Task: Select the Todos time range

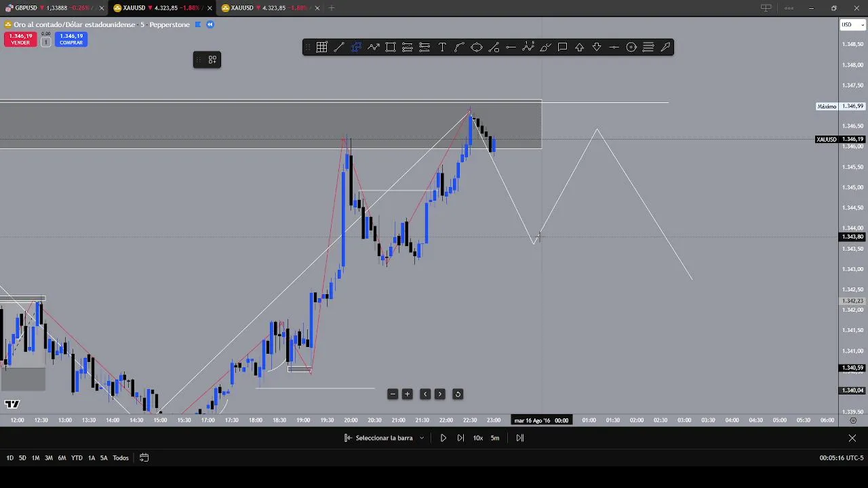Action: (121, 458)
